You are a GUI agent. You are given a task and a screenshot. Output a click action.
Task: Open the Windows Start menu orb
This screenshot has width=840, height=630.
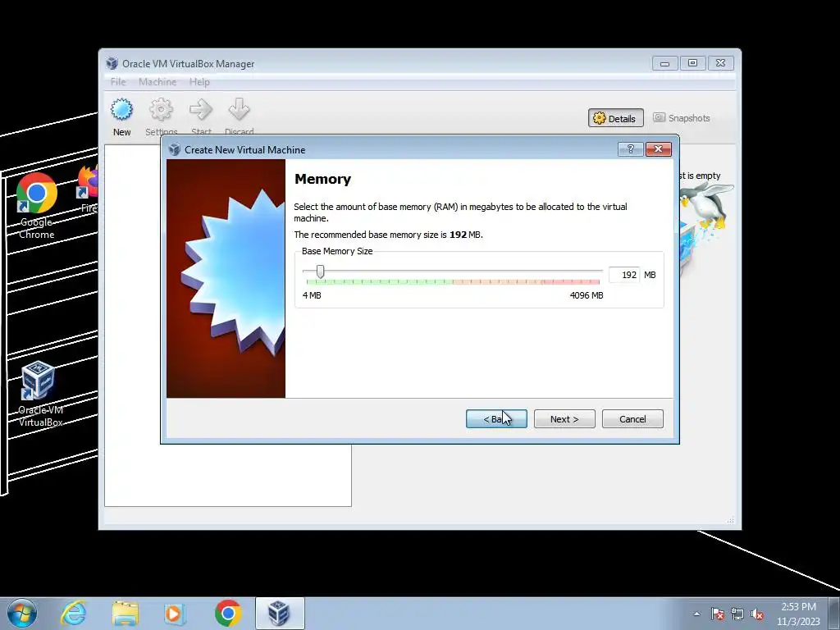pos(21,614)
